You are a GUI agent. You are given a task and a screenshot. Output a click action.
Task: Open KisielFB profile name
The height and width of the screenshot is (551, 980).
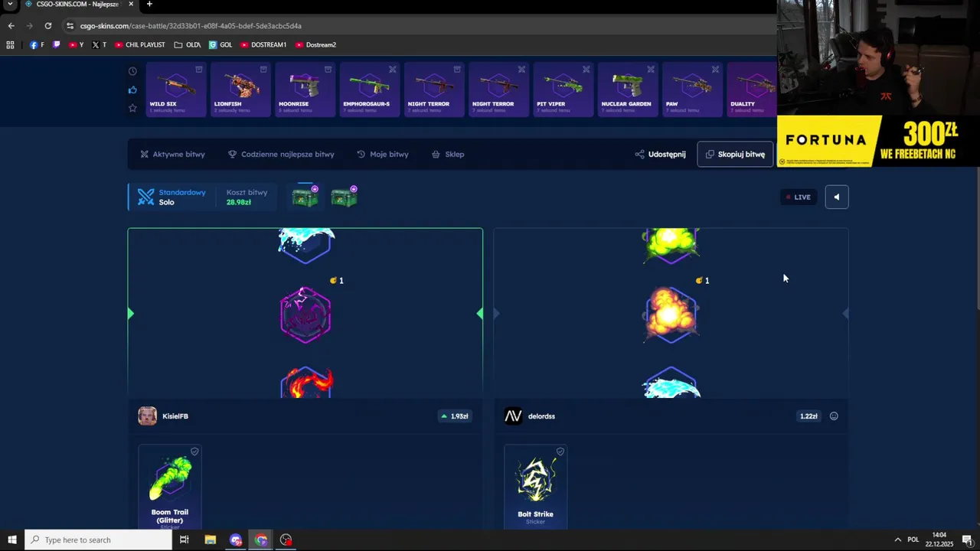point(175,416)
